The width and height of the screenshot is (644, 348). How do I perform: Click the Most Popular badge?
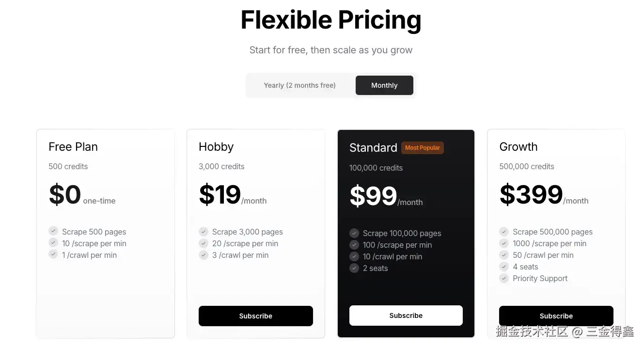(423, 148)
